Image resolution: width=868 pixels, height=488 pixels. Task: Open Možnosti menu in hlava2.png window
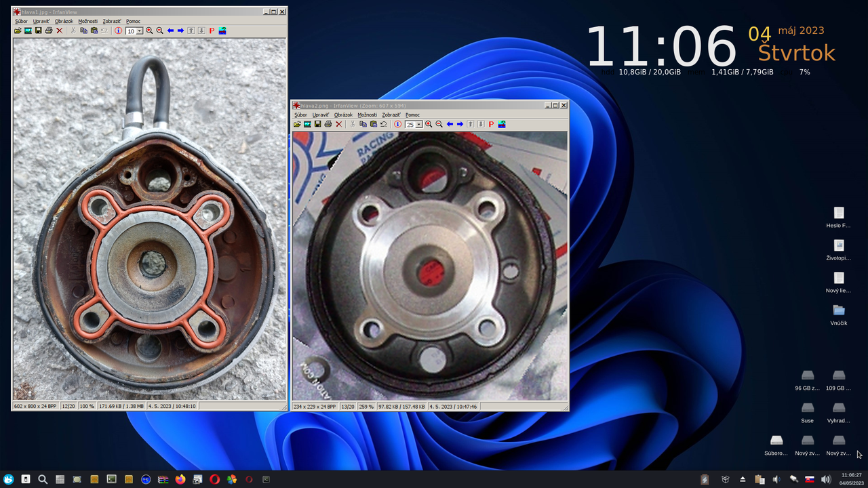pos(367,115)
